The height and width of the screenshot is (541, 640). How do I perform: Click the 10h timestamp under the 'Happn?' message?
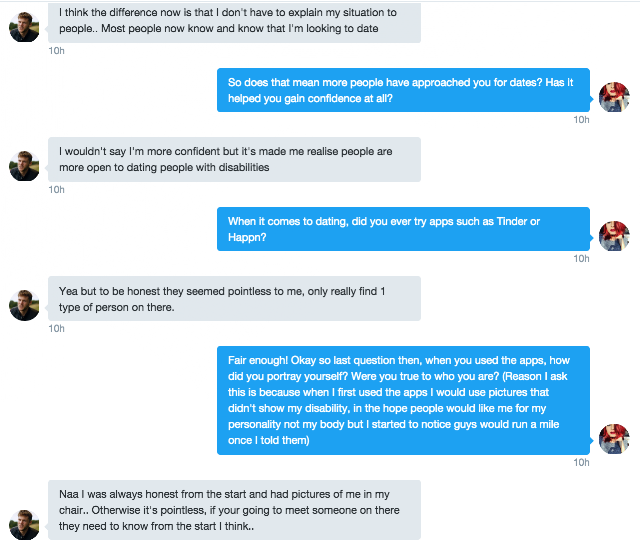coord(581,258)
